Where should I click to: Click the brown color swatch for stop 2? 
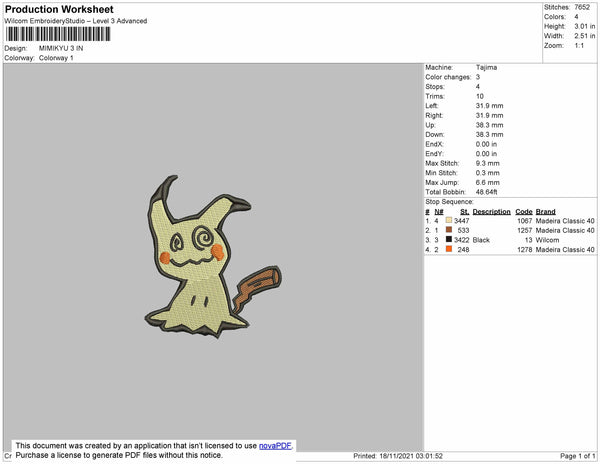(449, 230)
